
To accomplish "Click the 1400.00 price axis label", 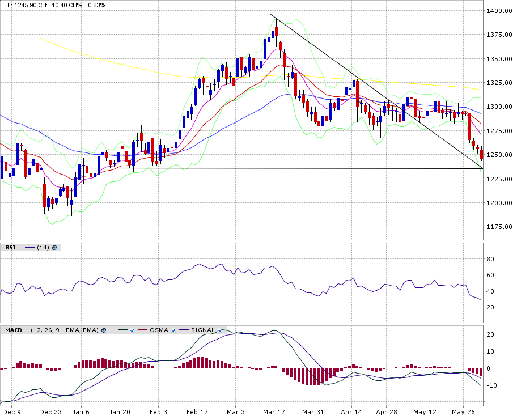I will pyautogui.click(x=499, y=11).
